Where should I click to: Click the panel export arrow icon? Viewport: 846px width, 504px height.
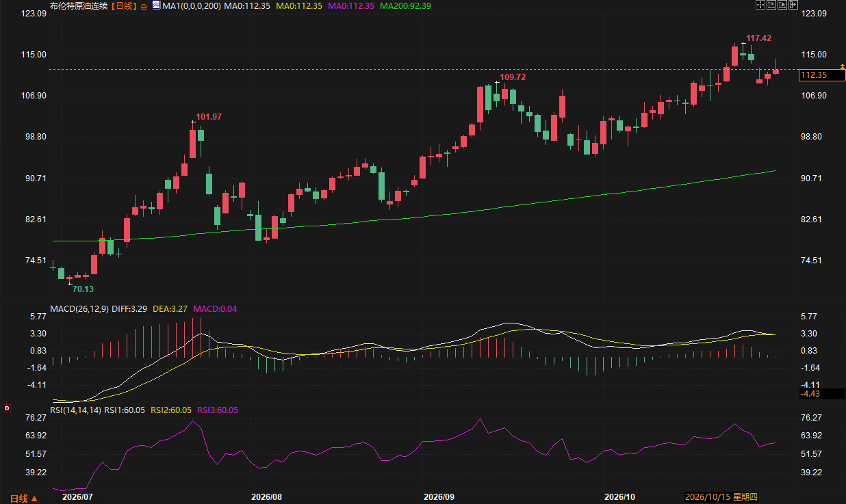tap(793, 5)
